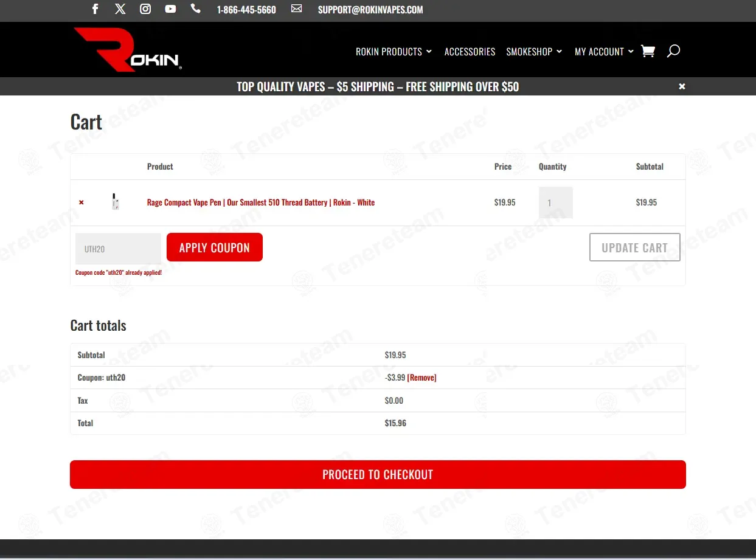Expand the Smokeshop menu
This screenshot has width=756, height=560.
coord(534,52)
